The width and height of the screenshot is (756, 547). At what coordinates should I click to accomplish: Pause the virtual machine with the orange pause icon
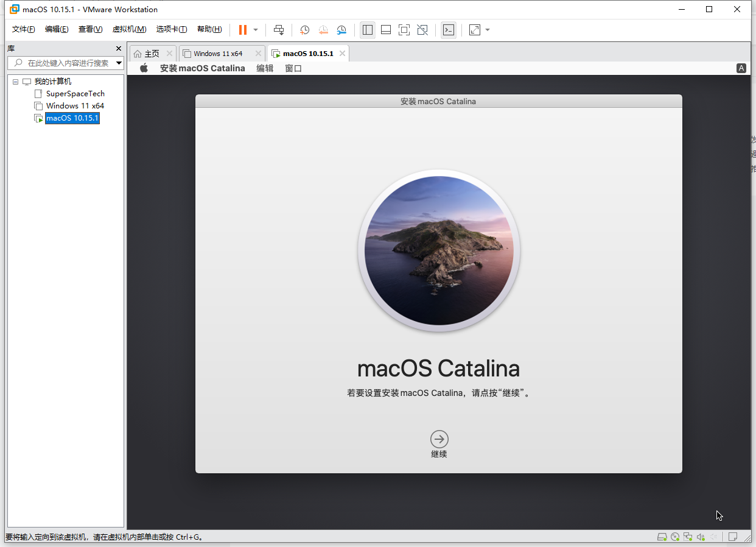[243, 30]
